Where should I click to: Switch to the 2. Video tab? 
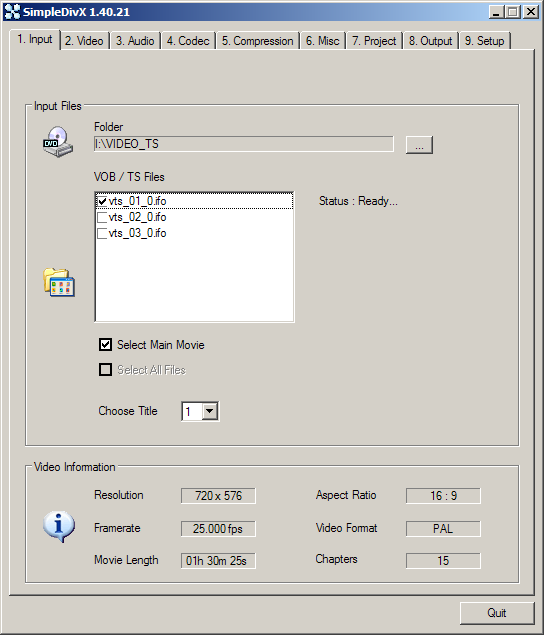(84, 41)
